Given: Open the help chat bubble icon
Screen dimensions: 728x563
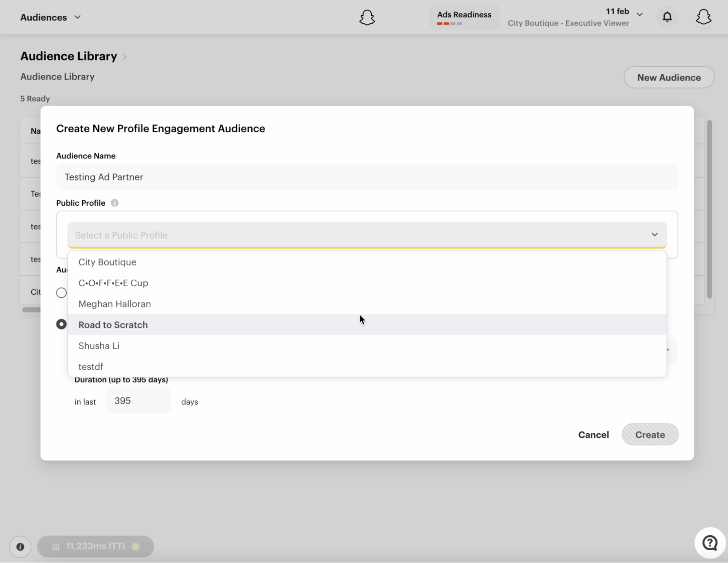Looking at the screenshot, I should point(709,543).
